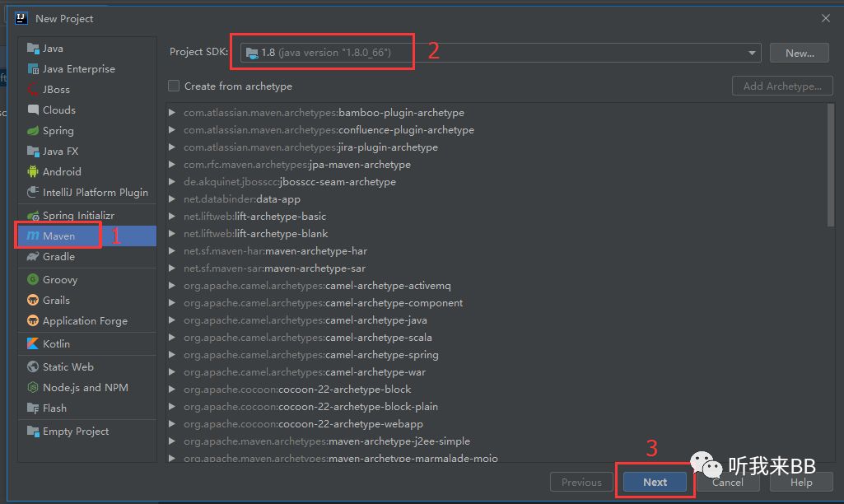Select the Grails icon
The height and width of the screenshot is (504, 844).
[x=33, y=301]
